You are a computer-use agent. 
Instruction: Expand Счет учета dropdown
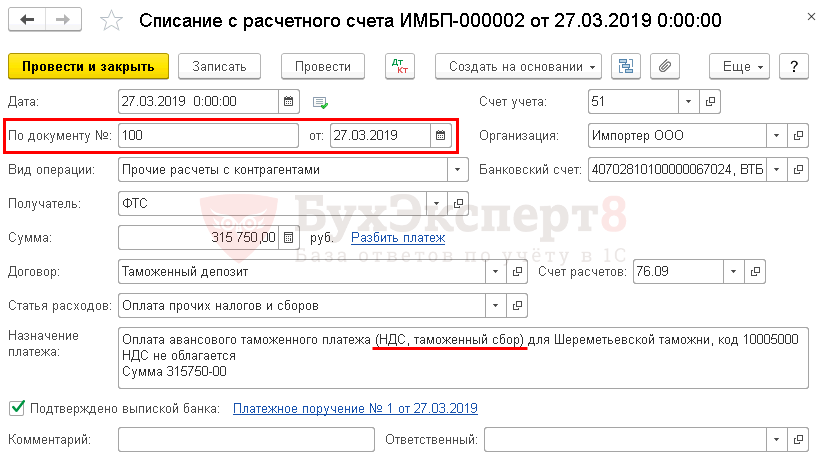point(688,101)
